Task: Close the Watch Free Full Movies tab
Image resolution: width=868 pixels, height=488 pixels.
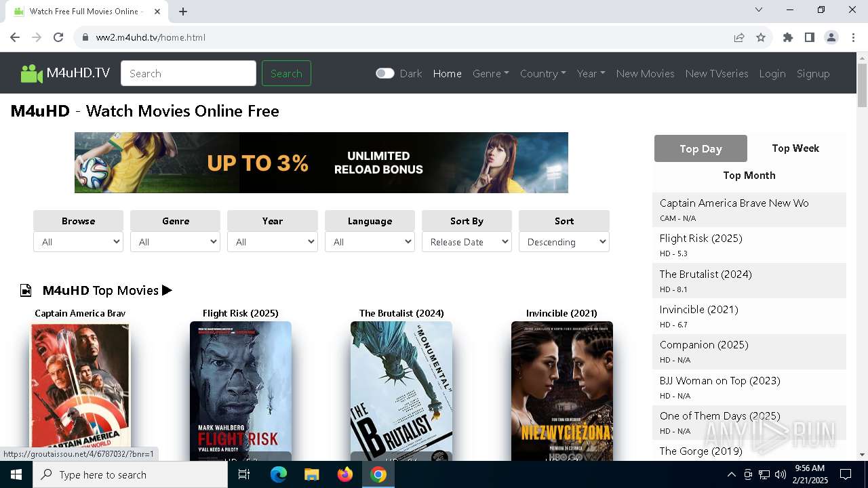Action: click(x=157, y=12)
